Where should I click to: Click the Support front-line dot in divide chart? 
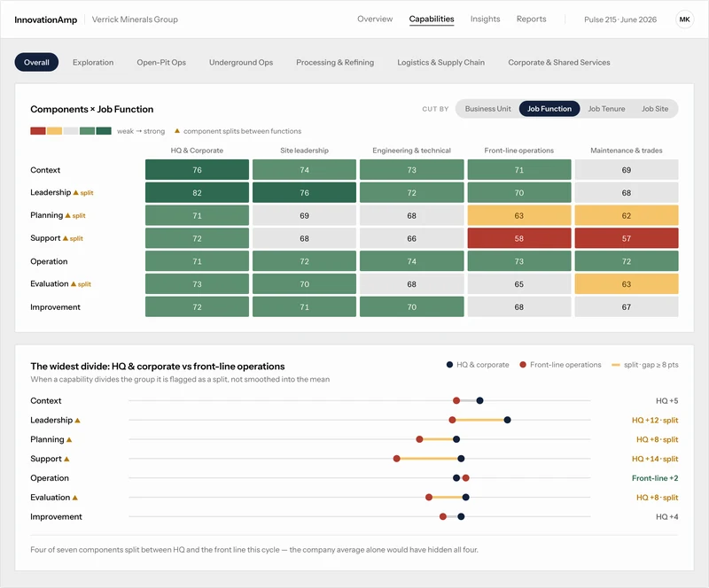pos(396,459)
